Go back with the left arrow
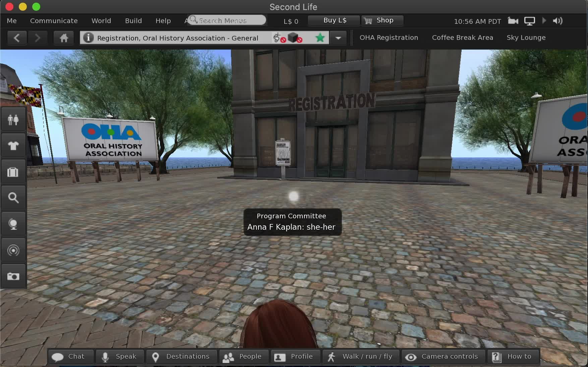588x367 pixels. 17,38
